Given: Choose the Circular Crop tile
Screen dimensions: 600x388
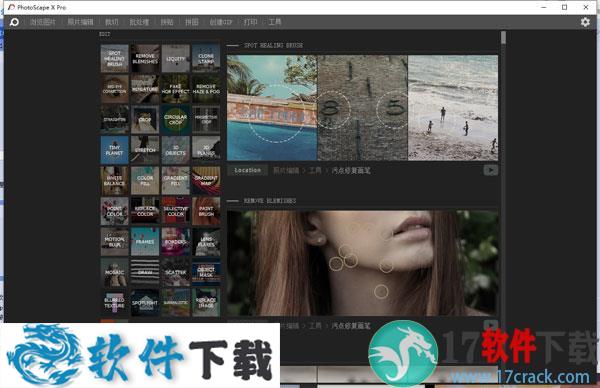Looking at the screenshot, I should (x=176, y=119).
